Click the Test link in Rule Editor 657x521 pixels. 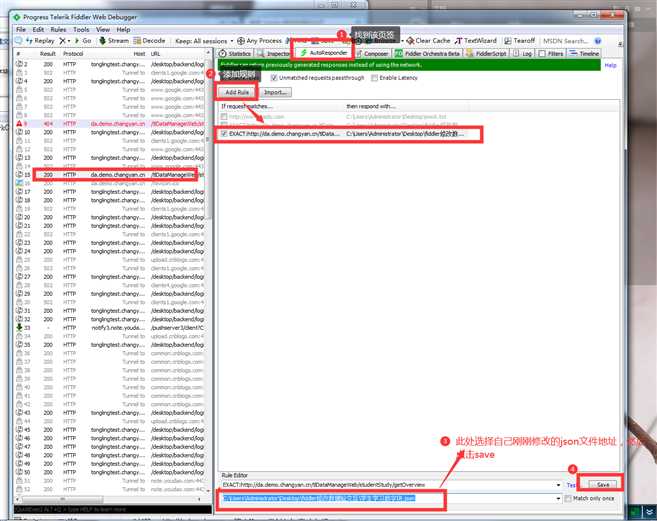click(571, 485)
